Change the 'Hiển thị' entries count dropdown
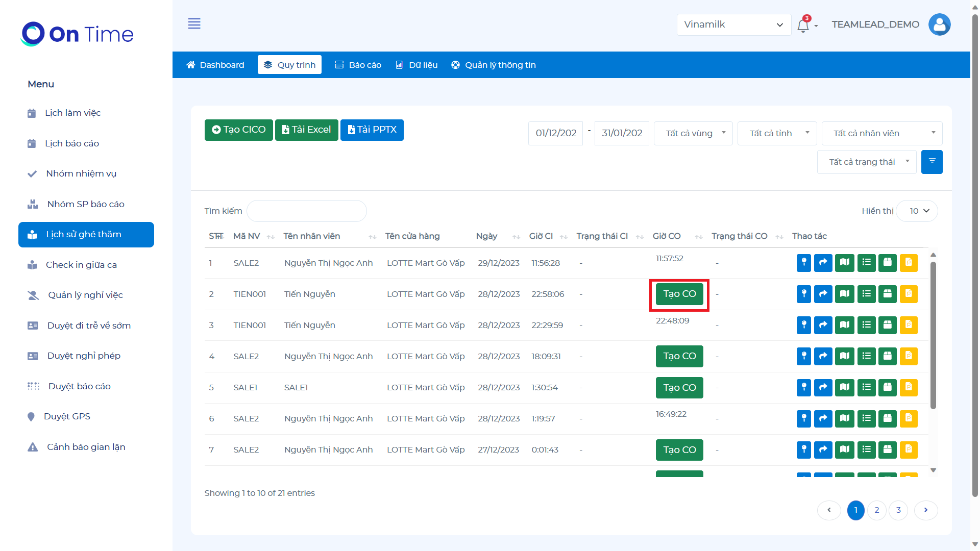980x551 pixels. click(x=919, y=211)
